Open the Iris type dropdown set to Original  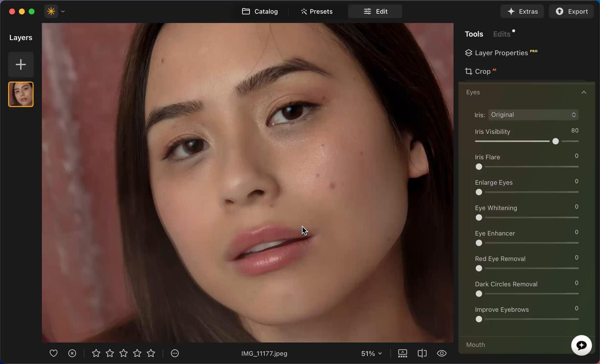(533, 115)
